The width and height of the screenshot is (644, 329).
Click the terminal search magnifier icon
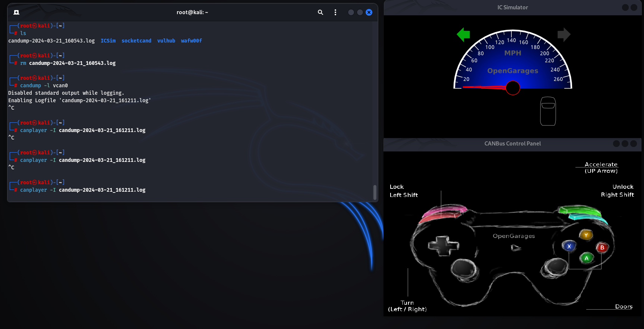[320, 12]
